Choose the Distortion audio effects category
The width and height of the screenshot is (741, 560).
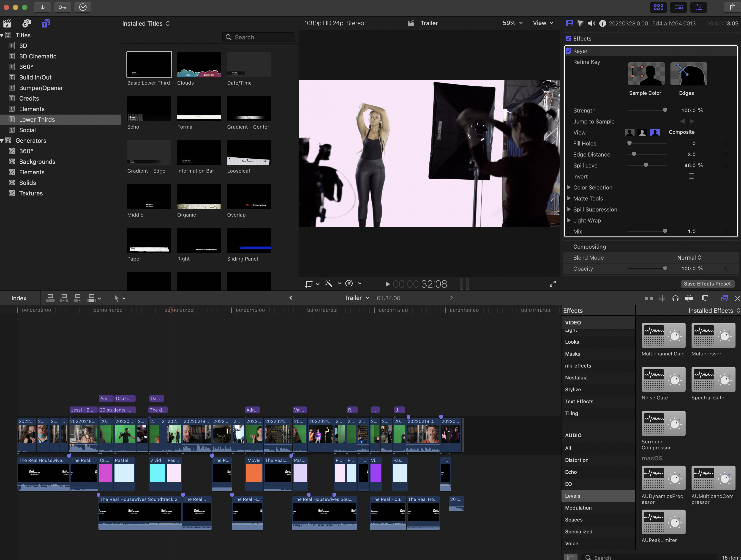(x=577, y=460)
